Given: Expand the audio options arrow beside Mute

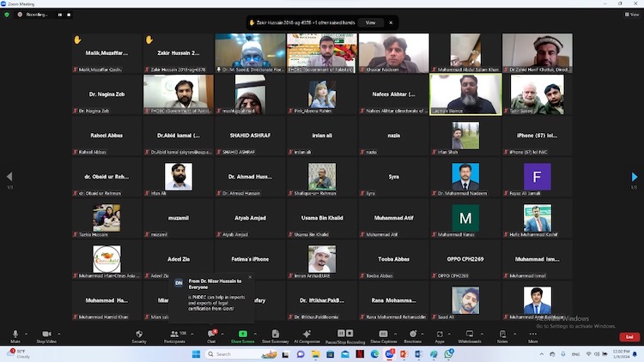Looking at the screenshot, I should coord(28,333).
